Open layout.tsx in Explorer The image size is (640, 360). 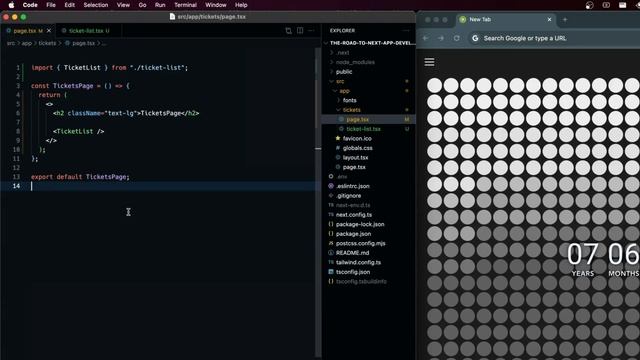pos(369,157)
